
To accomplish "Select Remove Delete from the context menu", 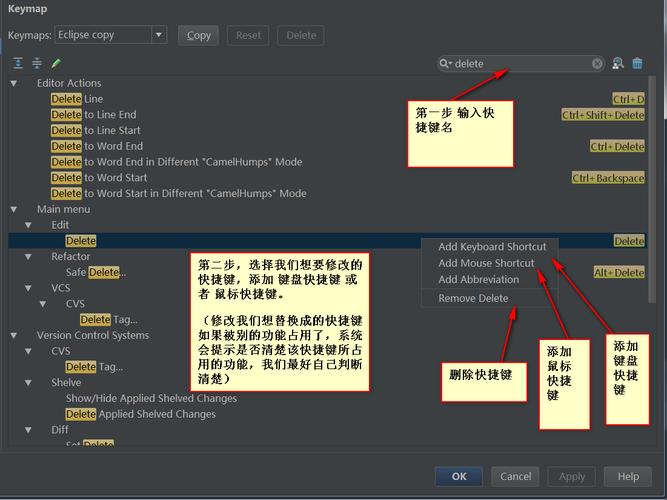I will coord(473,298).
